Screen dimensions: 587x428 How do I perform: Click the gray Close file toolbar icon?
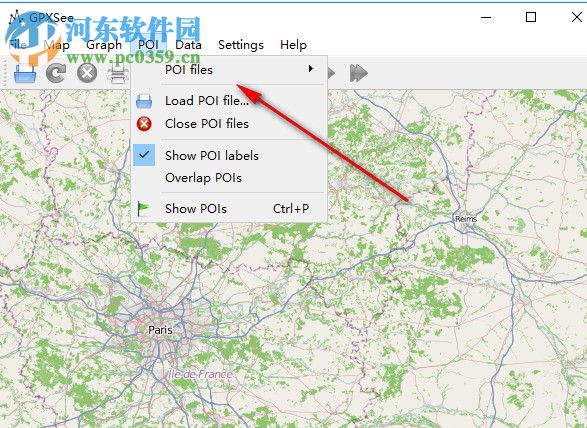87,73
